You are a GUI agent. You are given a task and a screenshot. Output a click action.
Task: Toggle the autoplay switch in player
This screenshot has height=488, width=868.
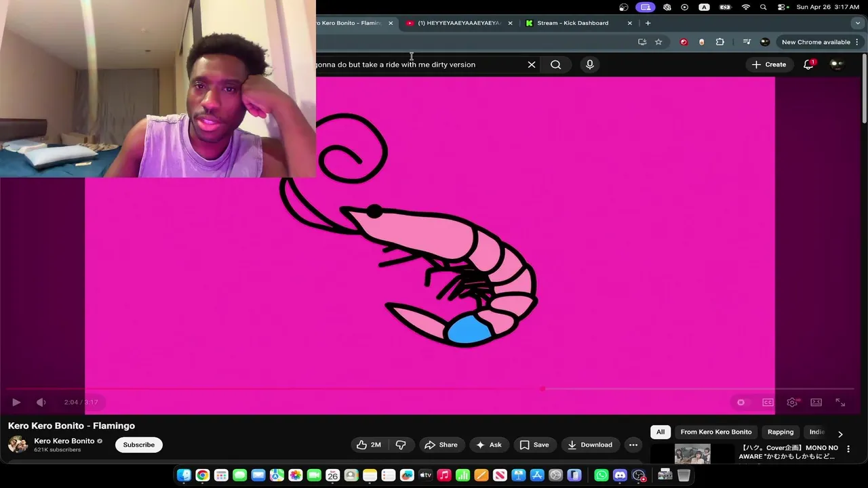tap(741, 402)
